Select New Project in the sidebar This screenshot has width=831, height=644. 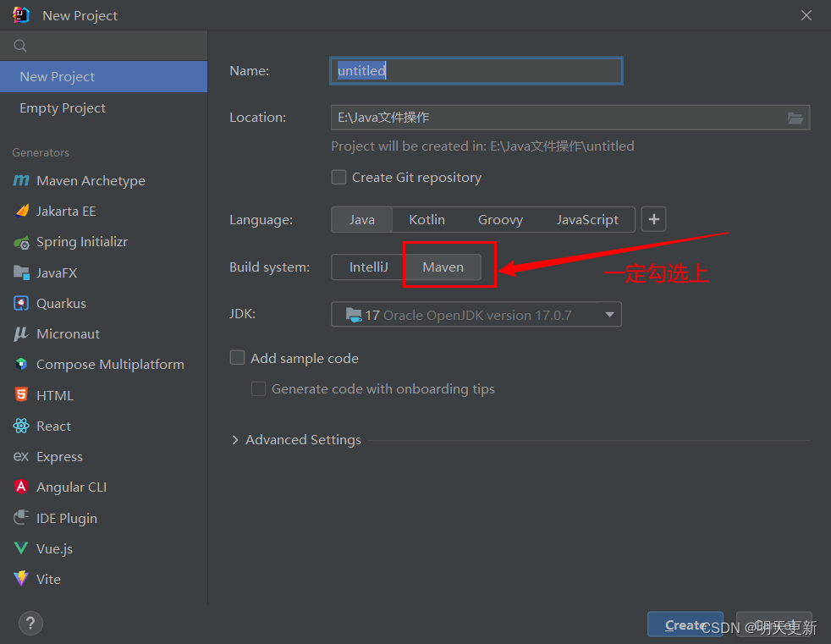tap(104, 76)
